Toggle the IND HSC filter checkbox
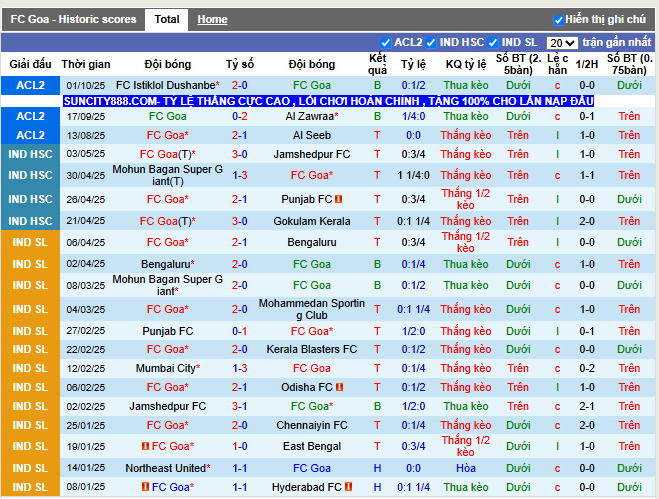The height and width of the screenshot is (499, 659). tap(432, 43)
